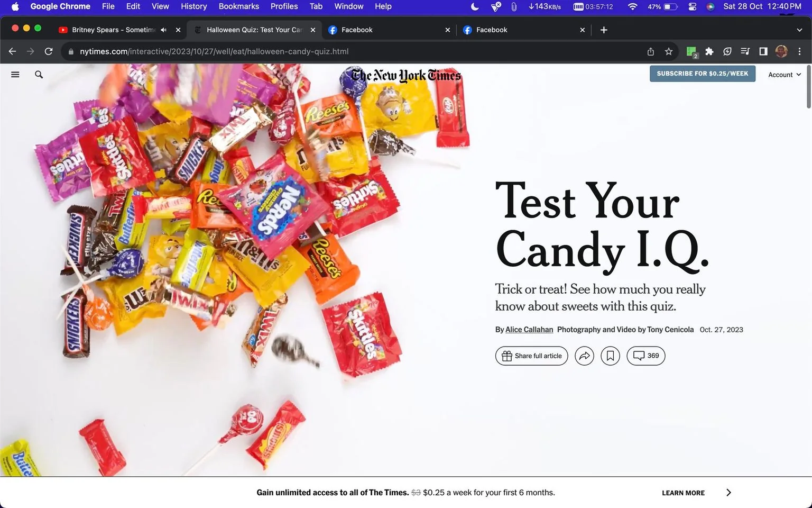Open the Apple menu
812x508 pixels.
(x=15, y=6)
